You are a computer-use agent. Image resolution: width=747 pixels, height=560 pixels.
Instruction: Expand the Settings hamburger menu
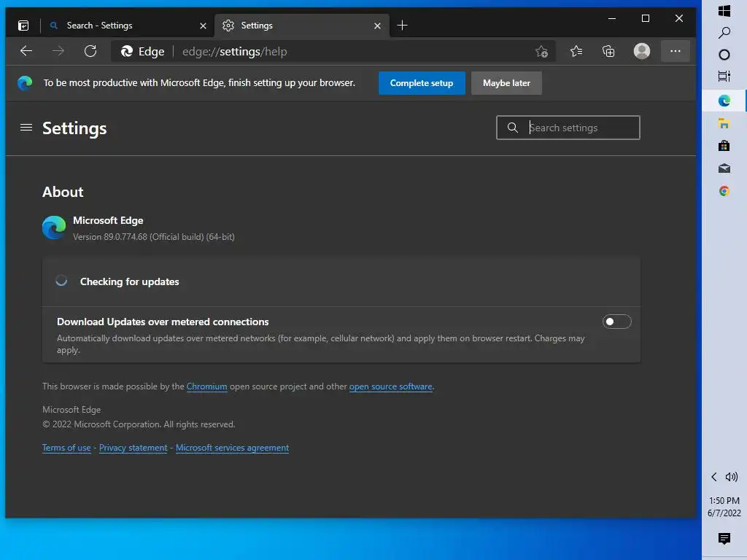click(26, 128)
